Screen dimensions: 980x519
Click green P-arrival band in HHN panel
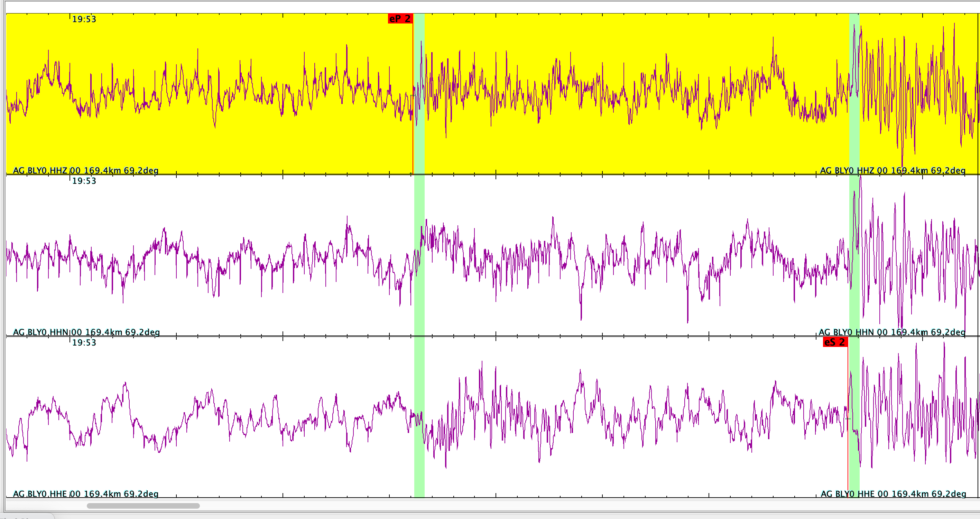[419, 304]
